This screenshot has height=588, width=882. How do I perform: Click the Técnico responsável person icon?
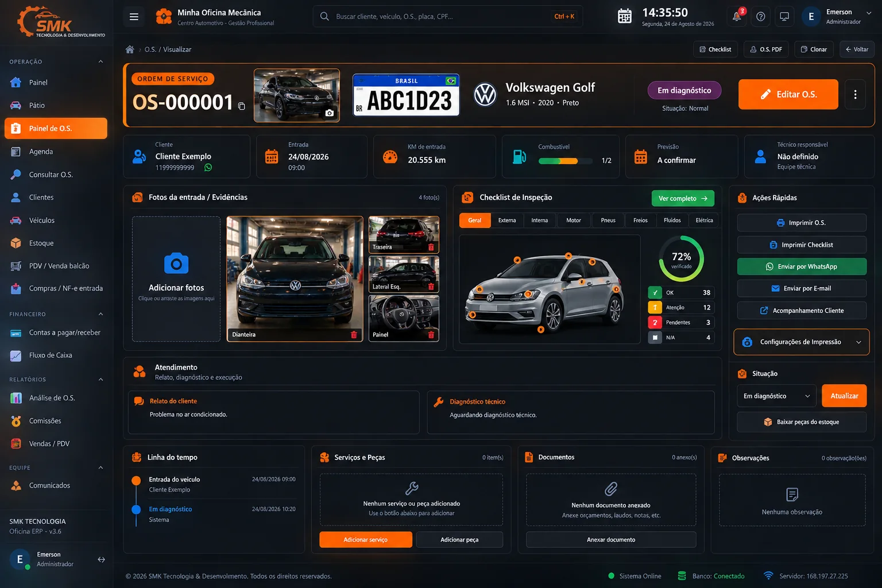pos(760,156)
